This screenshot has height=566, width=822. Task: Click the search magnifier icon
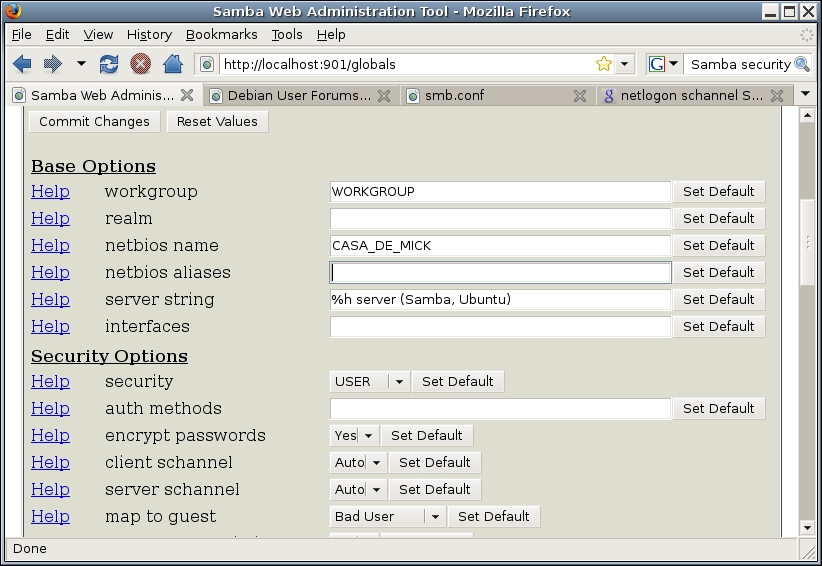click(801, 64)
